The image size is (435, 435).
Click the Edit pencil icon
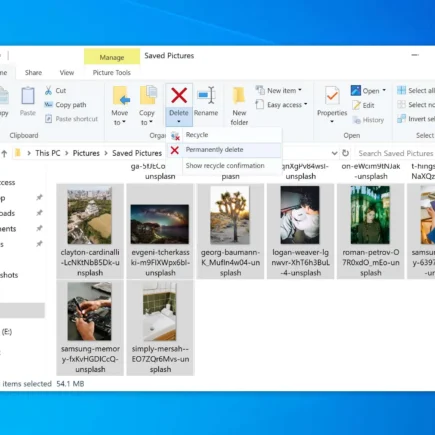tap(356, 105)
